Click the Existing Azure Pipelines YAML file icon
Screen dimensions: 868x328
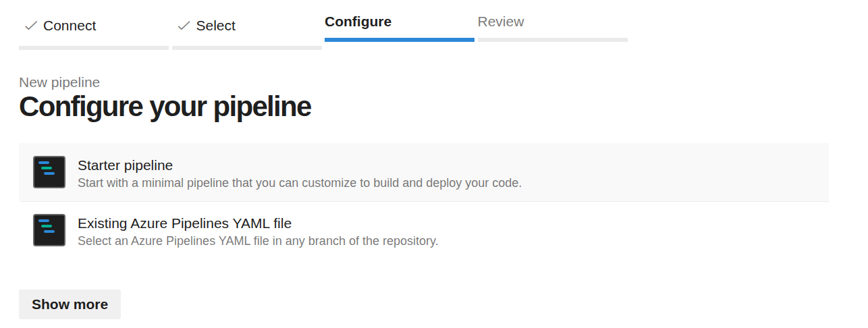pos(49,230)
